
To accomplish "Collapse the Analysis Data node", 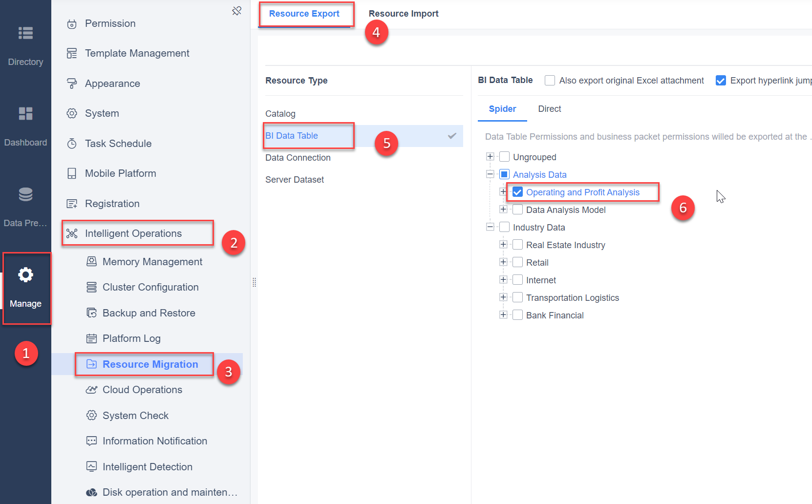I will click(490, 174).
